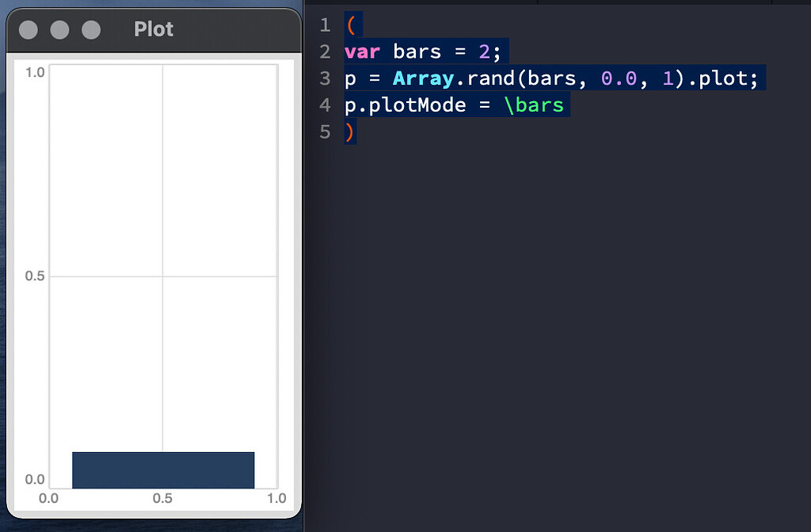Screen dimensions: 811x532
Task: Select the Plot window title bar
Action: 153,28
